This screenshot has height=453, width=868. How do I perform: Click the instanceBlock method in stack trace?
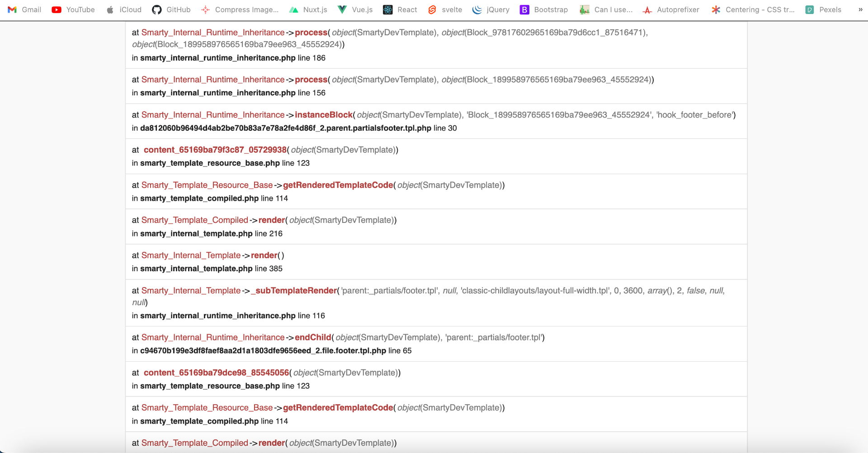(324, 115)
